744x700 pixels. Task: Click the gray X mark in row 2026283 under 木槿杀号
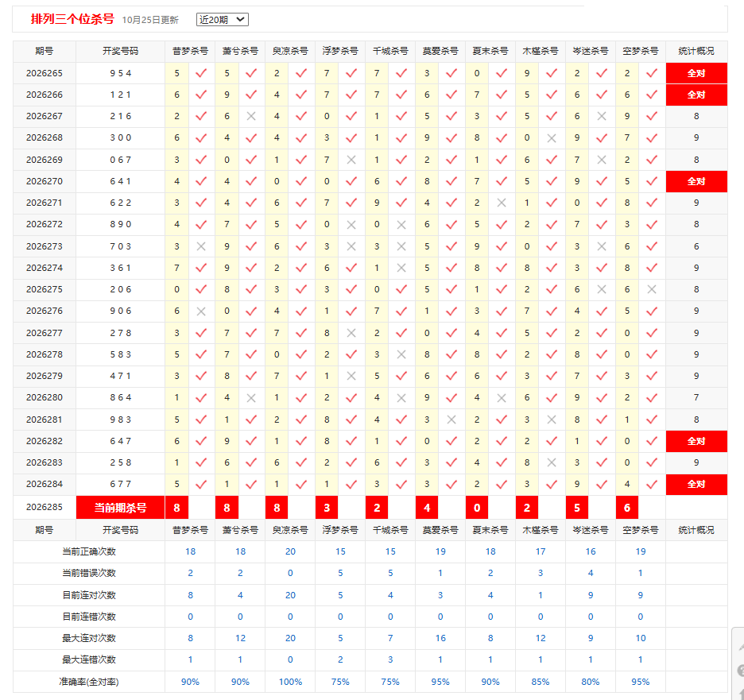[x=552, y=462]
